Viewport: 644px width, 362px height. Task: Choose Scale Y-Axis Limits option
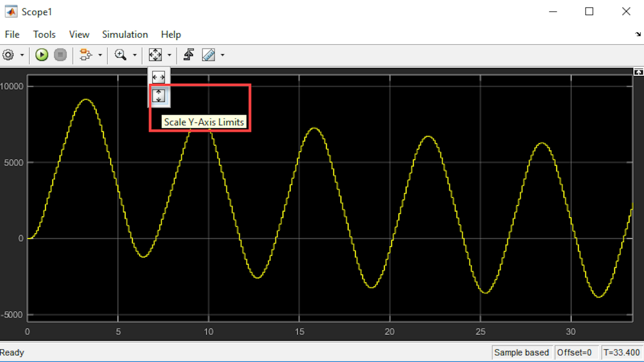pos(159,96)
